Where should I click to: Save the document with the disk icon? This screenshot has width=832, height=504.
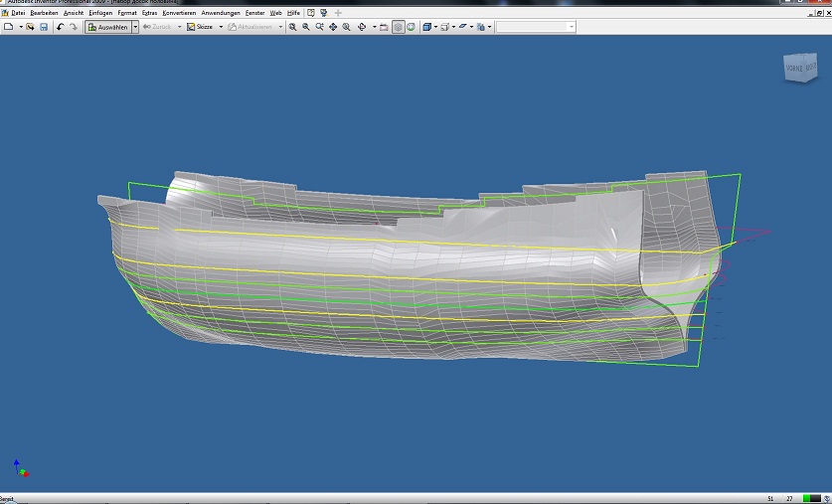tap(44, 27)
